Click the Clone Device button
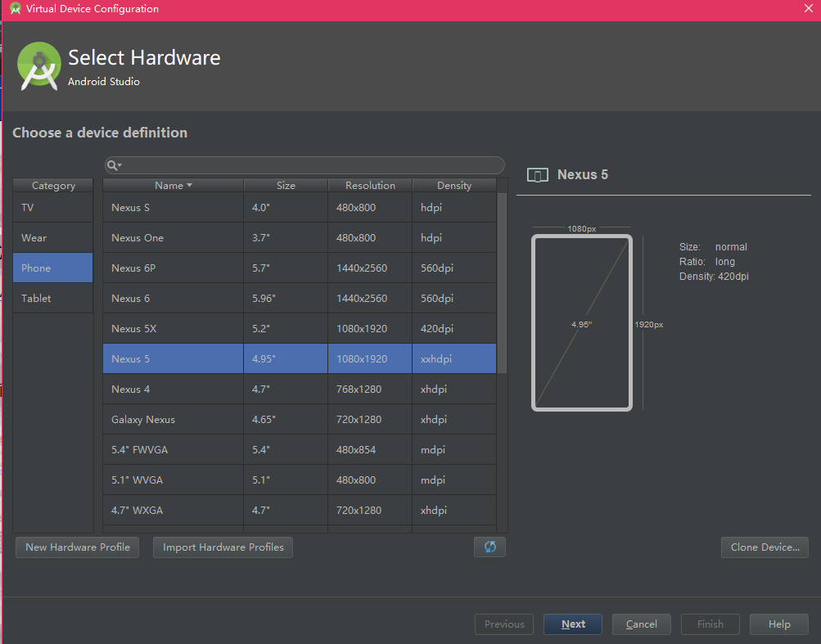821x644 pixels. 765,547
